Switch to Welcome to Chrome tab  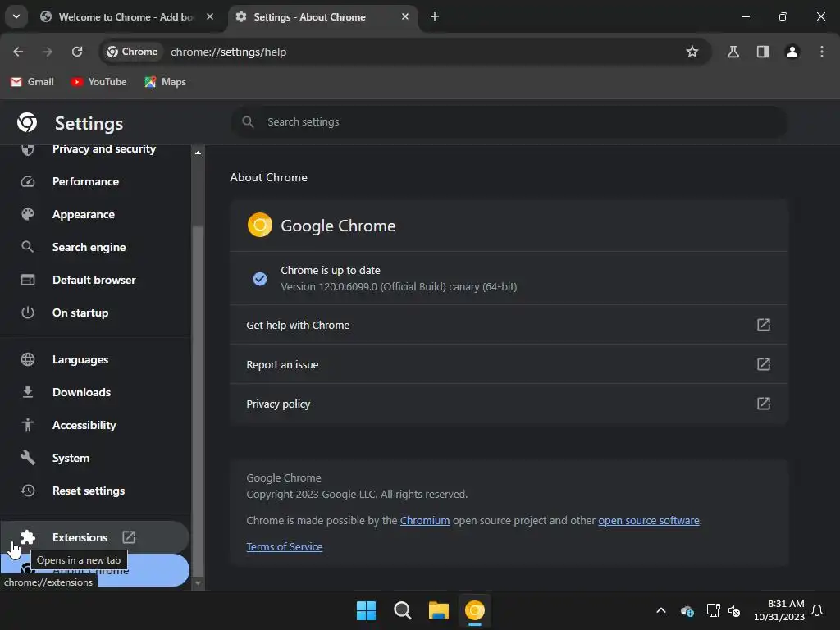127,16
